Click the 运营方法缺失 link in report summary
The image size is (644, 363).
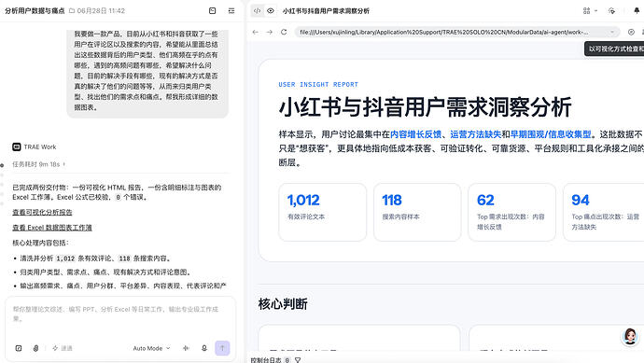(x=476, y=134)
